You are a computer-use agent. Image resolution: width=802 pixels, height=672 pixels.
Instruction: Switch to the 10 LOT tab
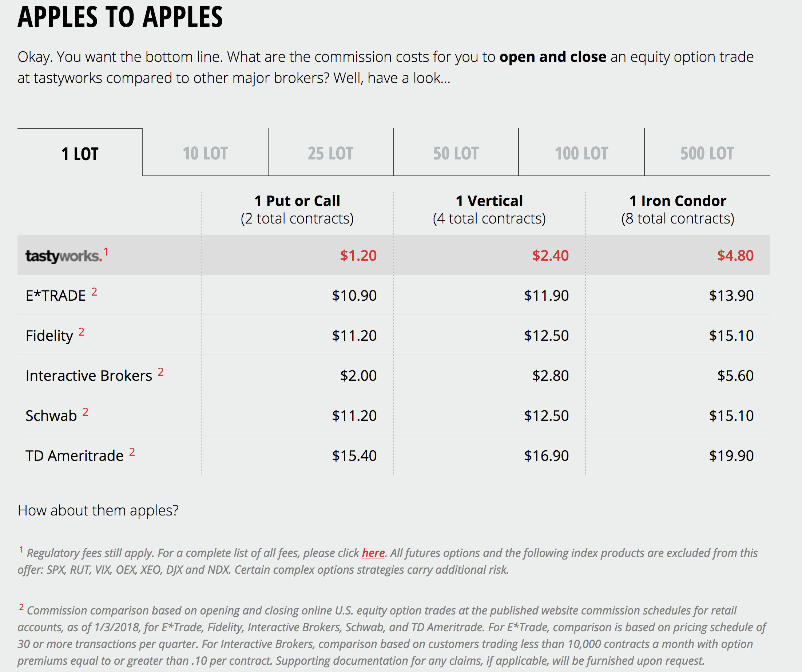click(205, 153)
